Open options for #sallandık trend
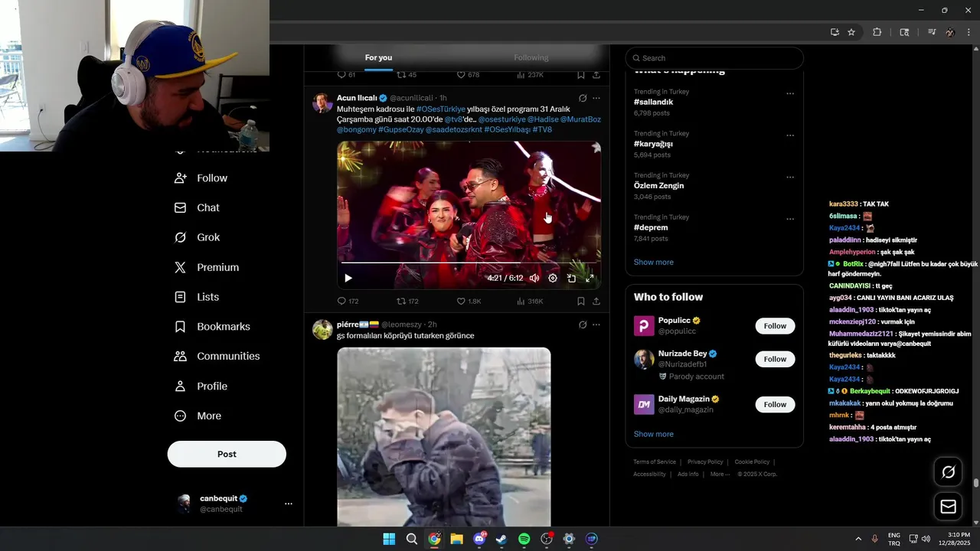Viewport: 980px width, 551px height. coord(790,94)
